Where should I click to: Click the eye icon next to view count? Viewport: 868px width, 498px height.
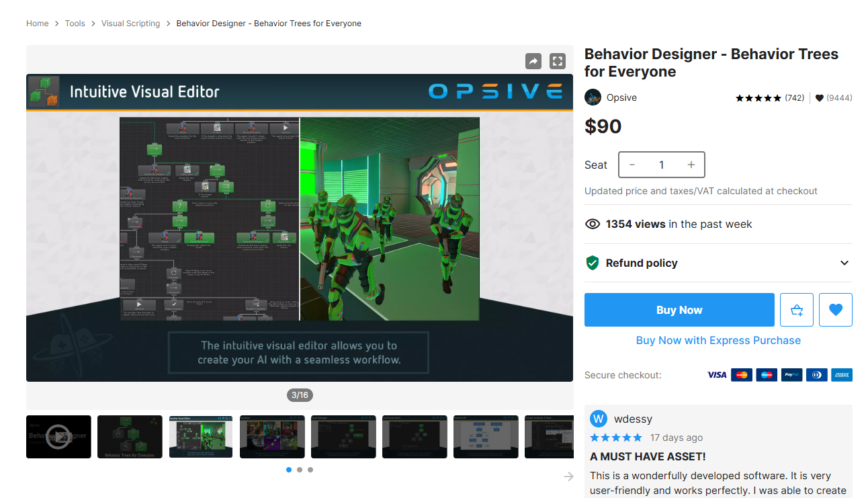593,224
